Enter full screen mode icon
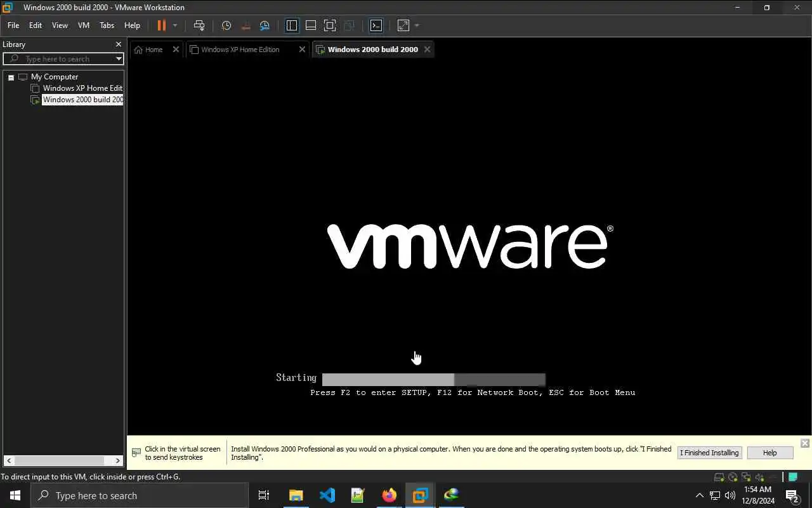This screenshot has height=508, width=812. 330,25
